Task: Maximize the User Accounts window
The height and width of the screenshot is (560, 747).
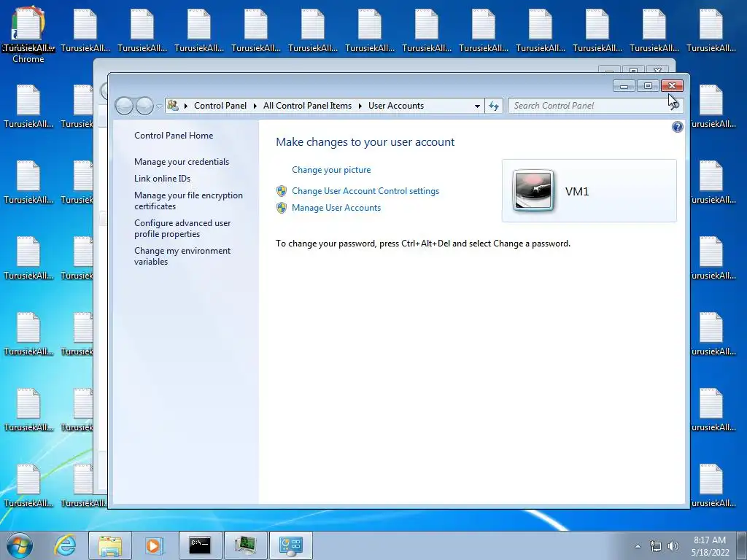Action: coord(648,86)
